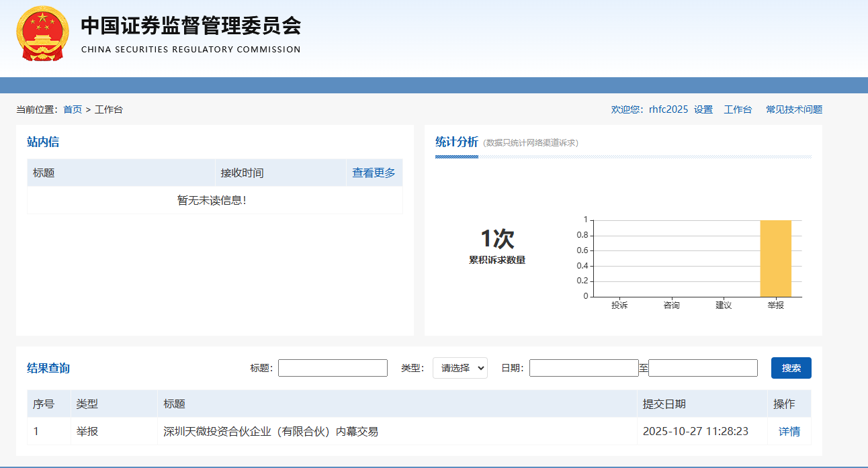Click the blue 搜索 button
Screen dimensions: 868x468
(x=791, y=368)
